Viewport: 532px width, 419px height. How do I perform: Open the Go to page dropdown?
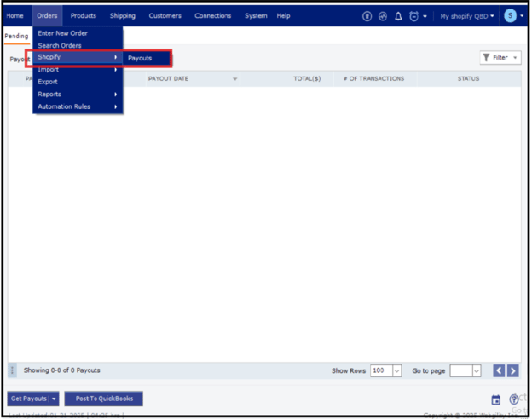pos(476,371)
